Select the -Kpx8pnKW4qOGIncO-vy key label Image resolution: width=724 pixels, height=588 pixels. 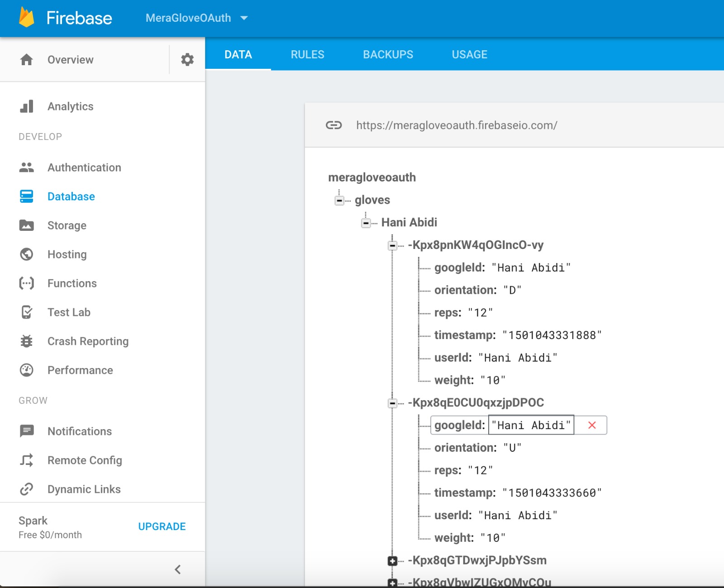476,245
